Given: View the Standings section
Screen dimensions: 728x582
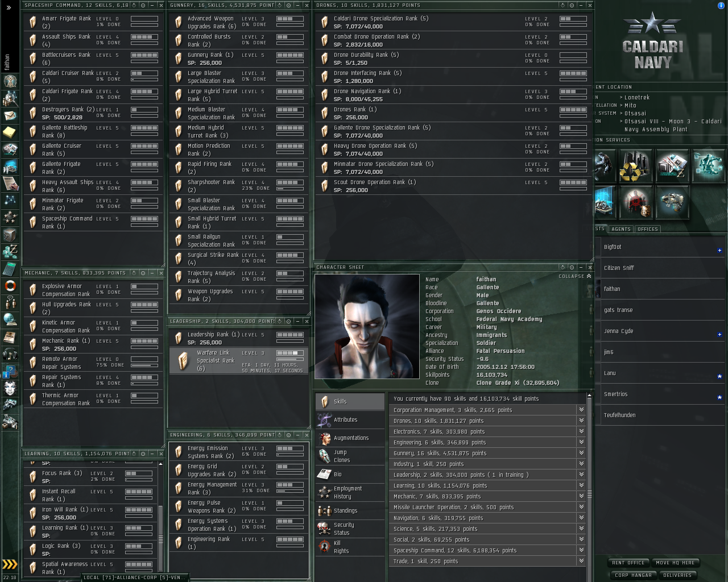Looking at the screenshot, I should [x=350, y=511].
